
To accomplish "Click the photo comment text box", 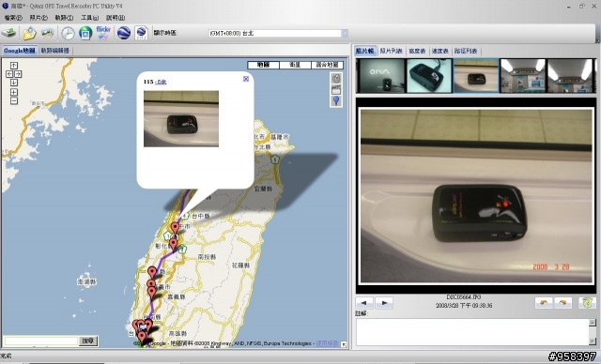I will pyautogui.click(x=472, y=332).
